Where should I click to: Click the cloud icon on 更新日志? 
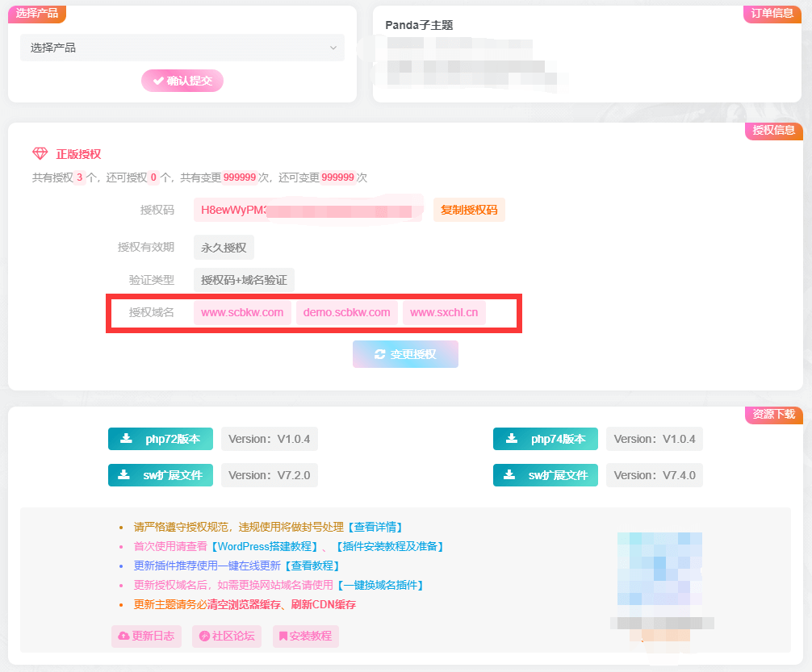pos(123,637)
